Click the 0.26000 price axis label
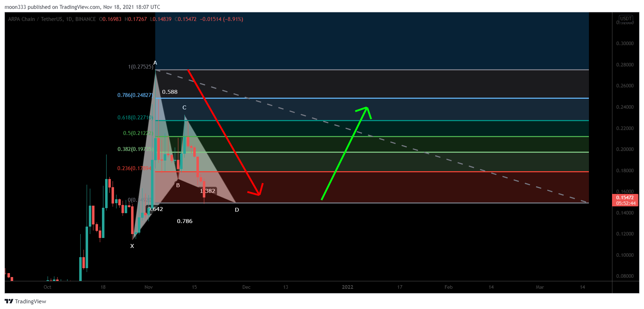Image resolution: width=644 pixels, height=309 pixels. pos(625,86)
